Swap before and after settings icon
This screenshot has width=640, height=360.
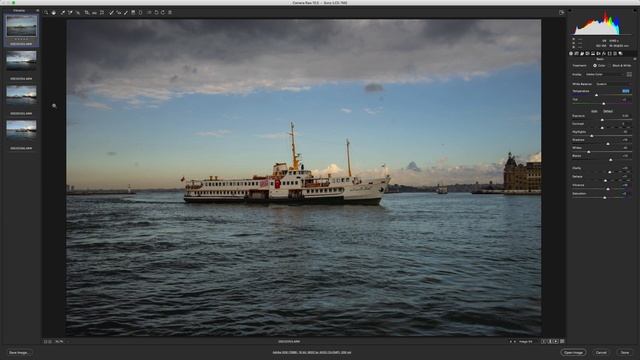(550, 341)
